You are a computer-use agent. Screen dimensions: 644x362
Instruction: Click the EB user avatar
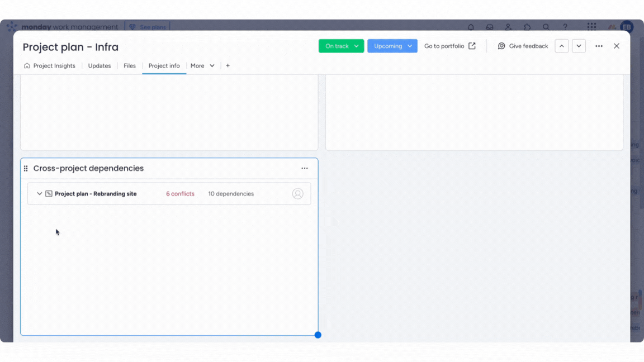coord(627,27)
